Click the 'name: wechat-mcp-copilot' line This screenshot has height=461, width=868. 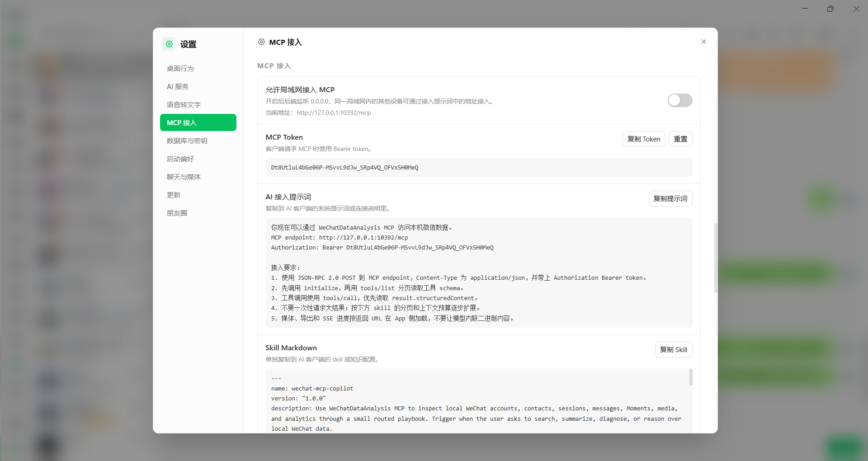(312, 388)
